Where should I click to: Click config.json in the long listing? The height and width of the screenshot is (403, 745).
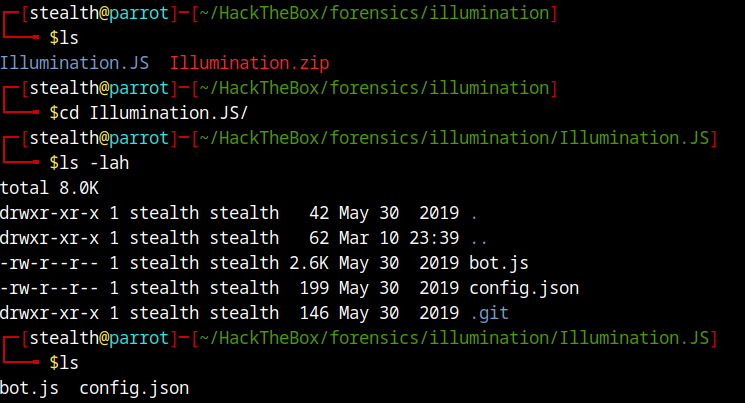tap(524, 288)
